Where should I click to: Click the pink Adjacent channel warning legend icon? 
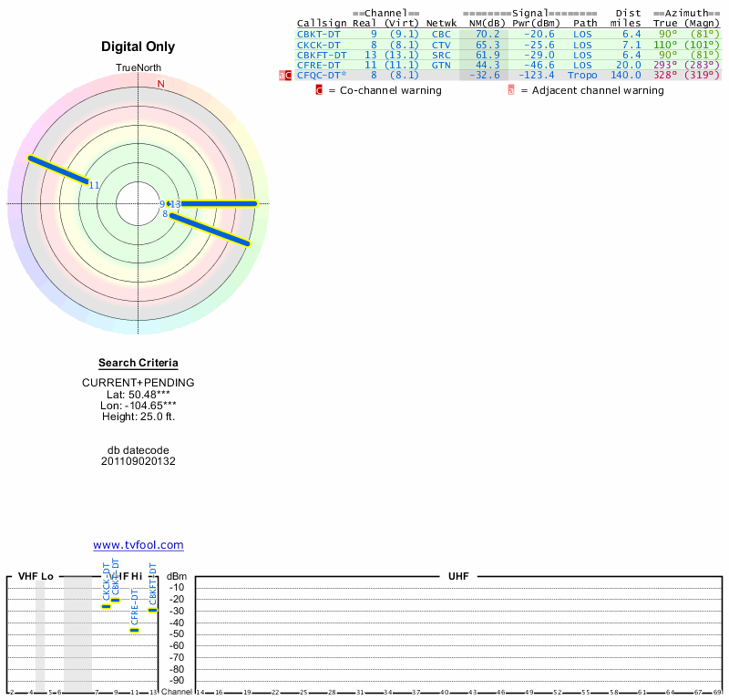pyautogui.click(x=511, y=90)
